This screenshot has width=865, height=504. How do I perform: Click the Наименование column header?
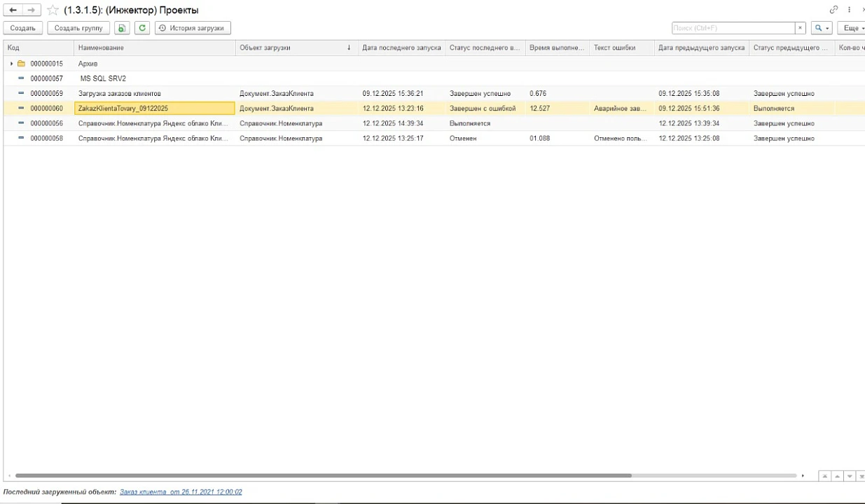(x=154, y=48)
